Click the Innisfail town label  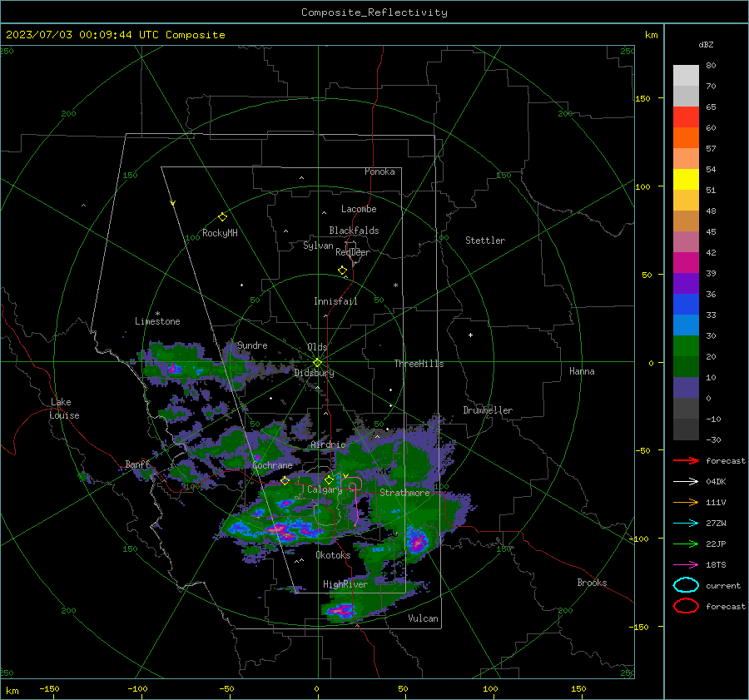(335, 301)
